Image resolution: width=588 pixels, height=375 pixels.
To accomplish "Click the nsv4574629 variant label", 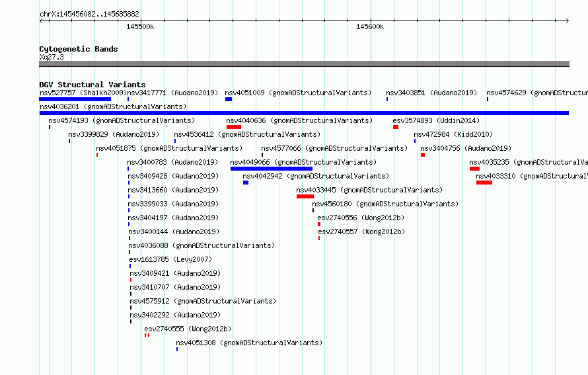I will coord(537,93).
